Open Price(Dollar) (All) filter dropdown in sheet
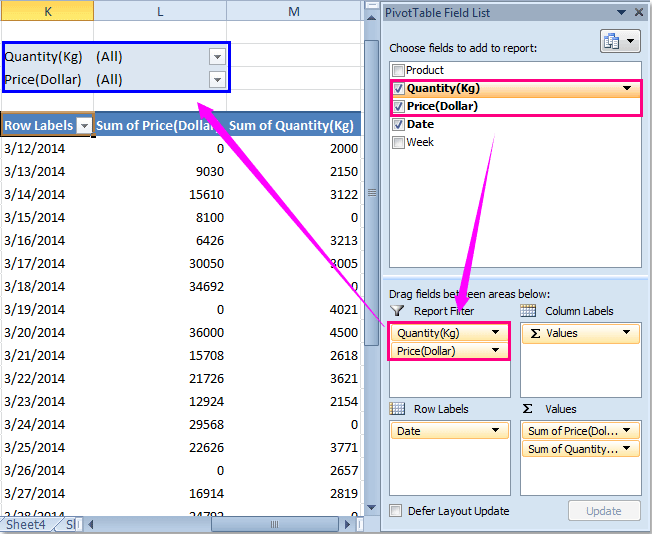This screenshot has height=534, width=652. pyautogui.click(x=216, y=79)
